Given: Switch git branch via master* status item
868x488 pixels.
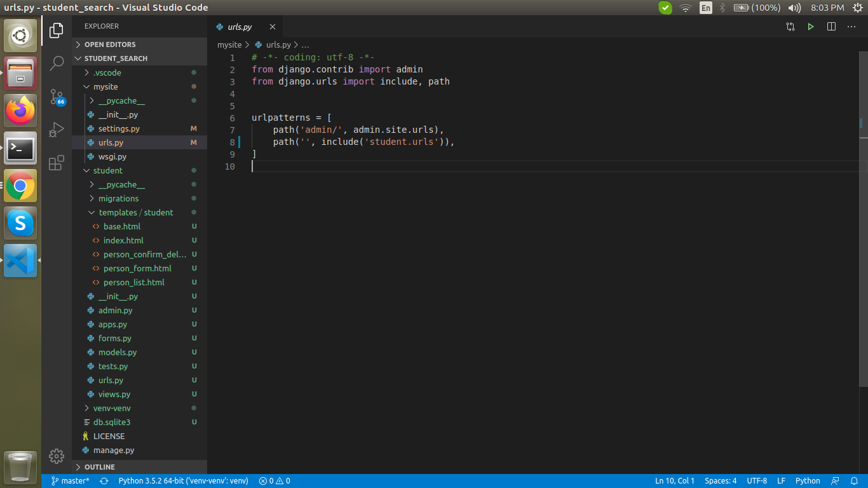Looking at the screenshot, I should pos(70,481).
